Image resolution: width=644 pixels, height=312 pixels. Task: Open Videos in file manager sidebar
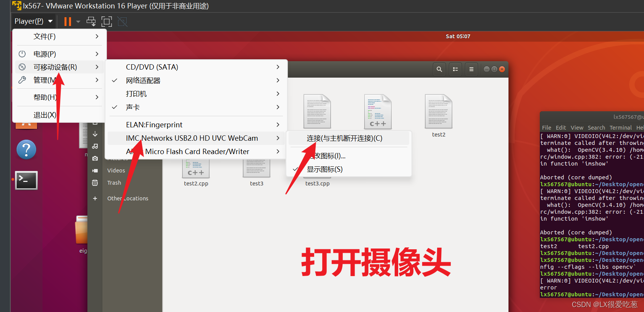pyautogui.click(x=116, y=171)
